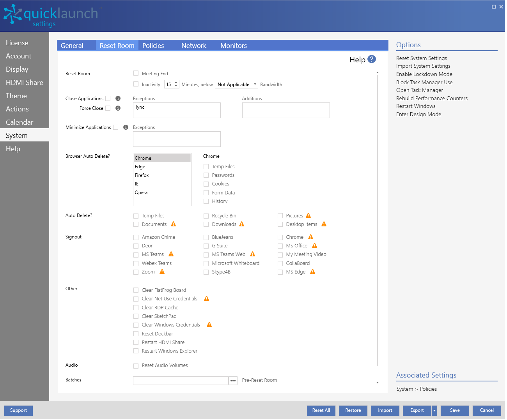Image resolution: width=507 pixels, height=420 pixels.
Task: Click warning icon beside Zoom
Action: [x=162, y=272]
